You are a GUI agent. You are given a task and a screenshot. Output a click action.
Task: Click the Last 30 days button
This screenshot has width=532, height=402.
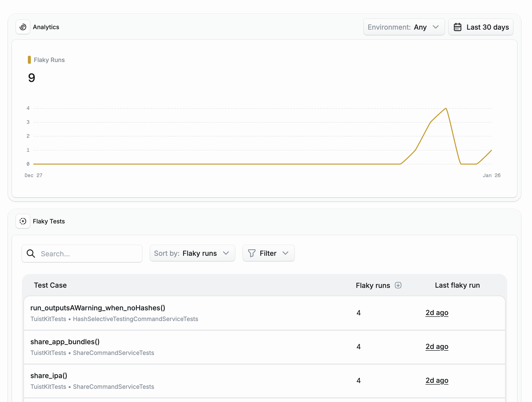480,27
